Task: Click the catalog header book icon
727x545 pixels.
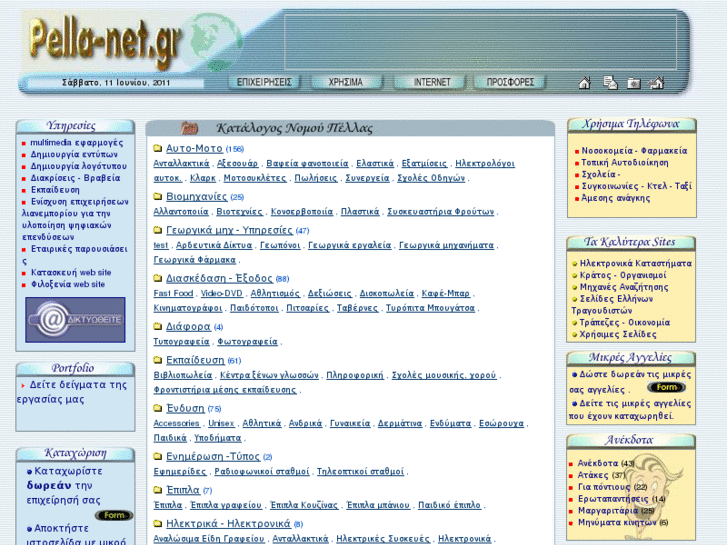Action: click(x=189, y=128)
